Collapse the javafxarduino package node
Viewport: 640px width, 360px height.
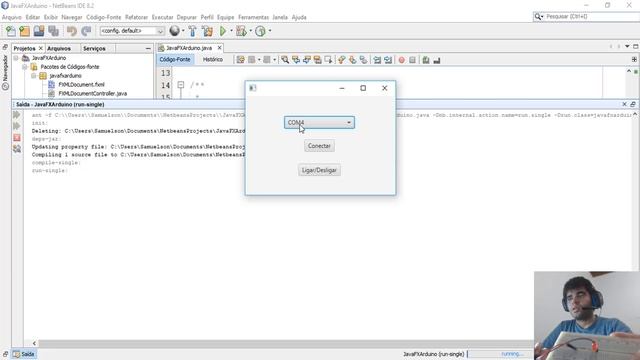point(34,76)
